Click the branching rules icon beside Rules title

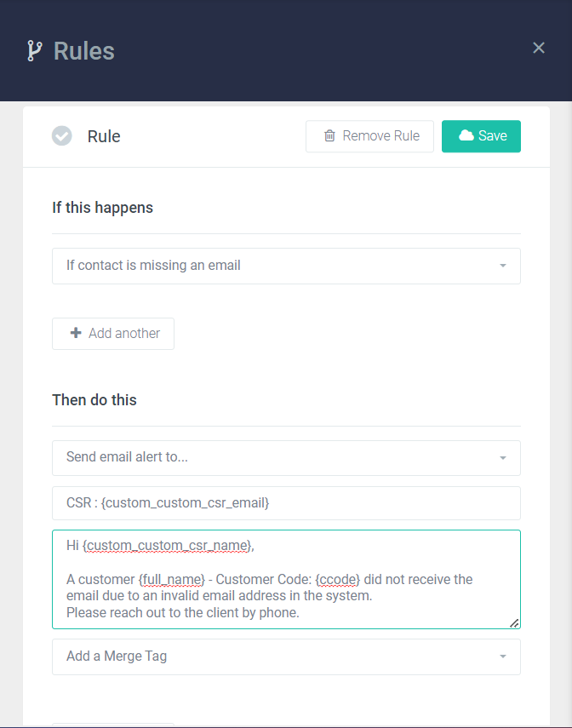tap(35, 51)
